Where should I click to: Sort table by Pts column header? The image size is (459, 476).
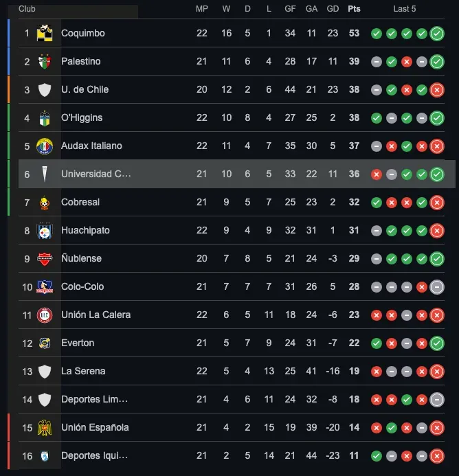pyautogui.click(x=354, y=9)
